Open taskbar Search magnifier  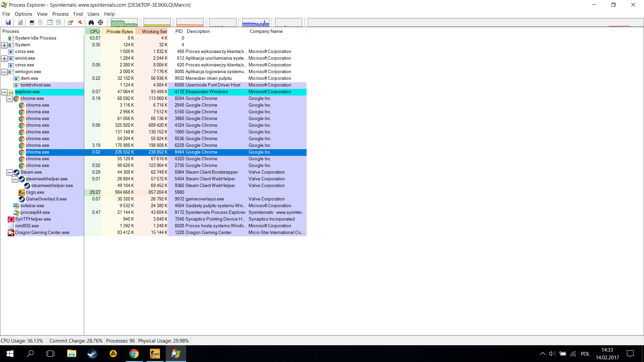30,354
